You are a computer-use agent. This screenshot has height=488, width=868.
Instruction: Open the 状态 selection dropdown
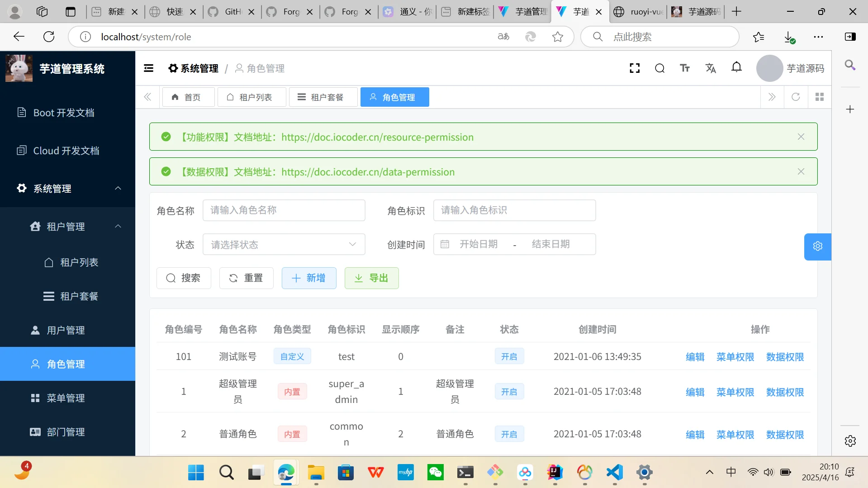(284, 244)
